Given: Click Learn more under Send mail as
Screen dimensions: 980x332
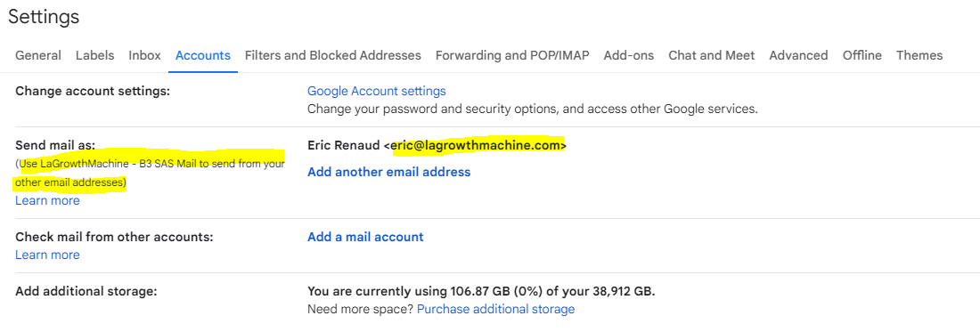Looking at the screenshot, I should tap(47, 201).
